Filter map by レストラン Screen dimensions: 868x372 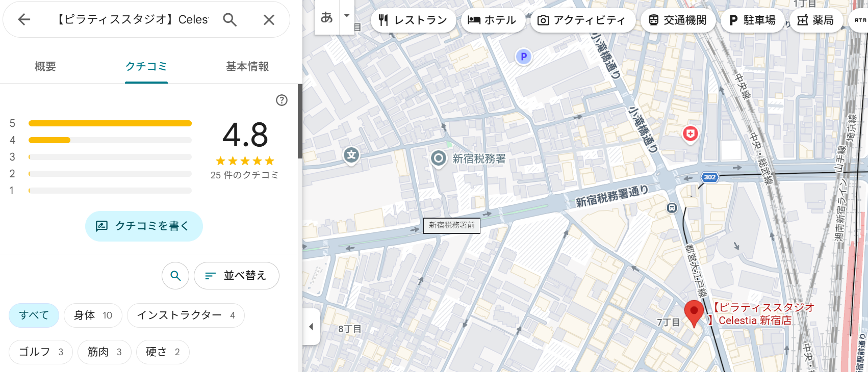[x=413, y=20]
